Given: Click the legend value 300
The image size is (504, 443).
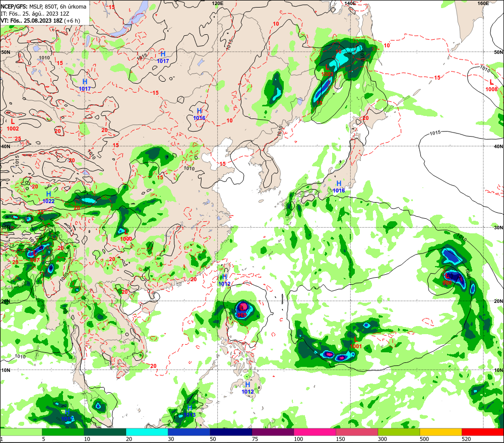Looking at the screenshot, I should (x=382, y=439).
